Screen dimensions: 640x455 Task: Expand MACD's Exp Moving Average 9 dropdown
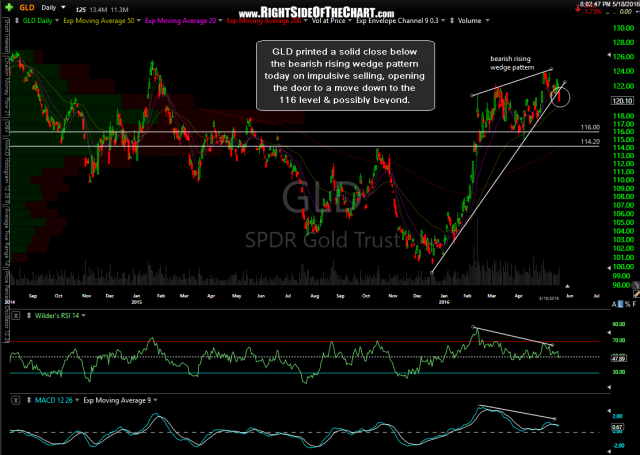pos(156,400)
